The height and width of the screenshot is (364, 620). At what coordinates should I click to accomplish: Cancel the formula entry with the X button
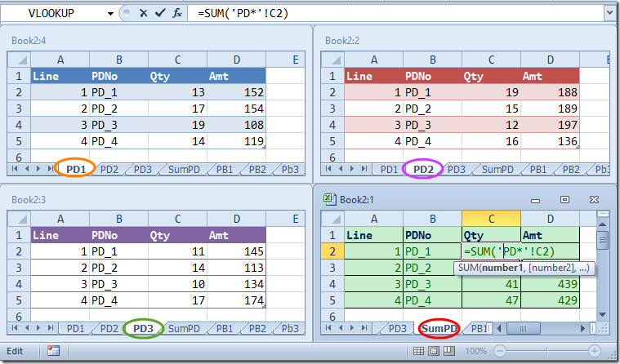tap(143, 14)
